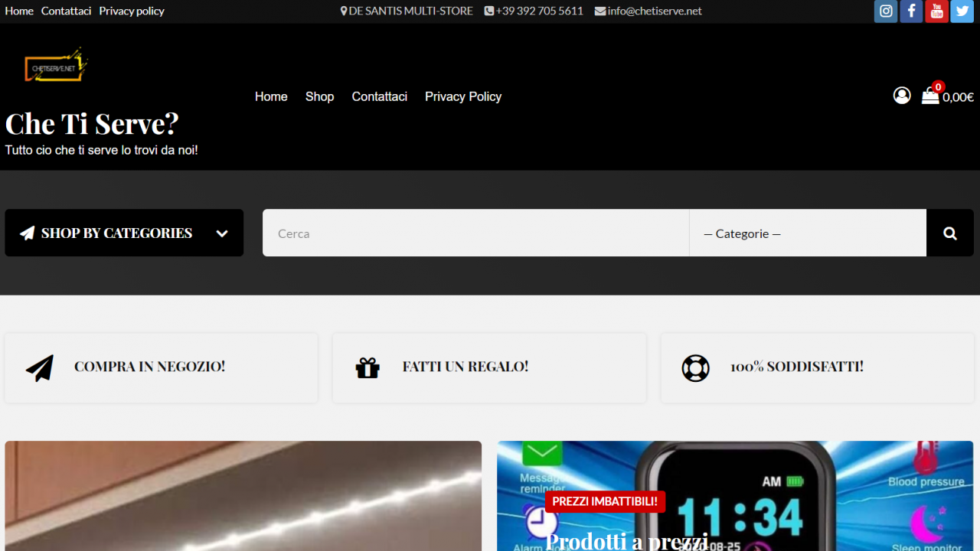Open the info@chetiserve.net email link
Viewport: 980px width, 551px height.
(655, 11)
